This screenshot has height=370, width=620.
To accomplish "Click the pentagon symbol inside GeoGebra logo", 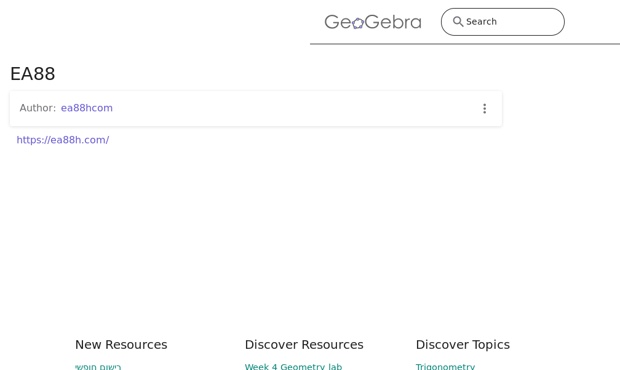I will pyautogui.click(x=358, y=24).
